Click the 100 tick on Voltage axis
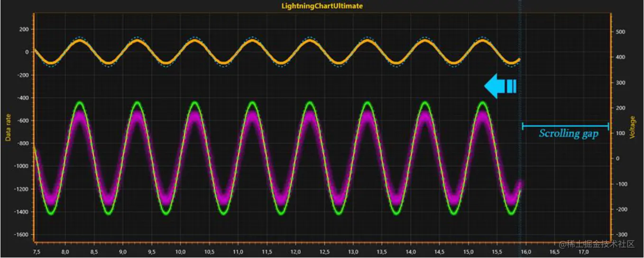The image size is (644, 258). 620,133
